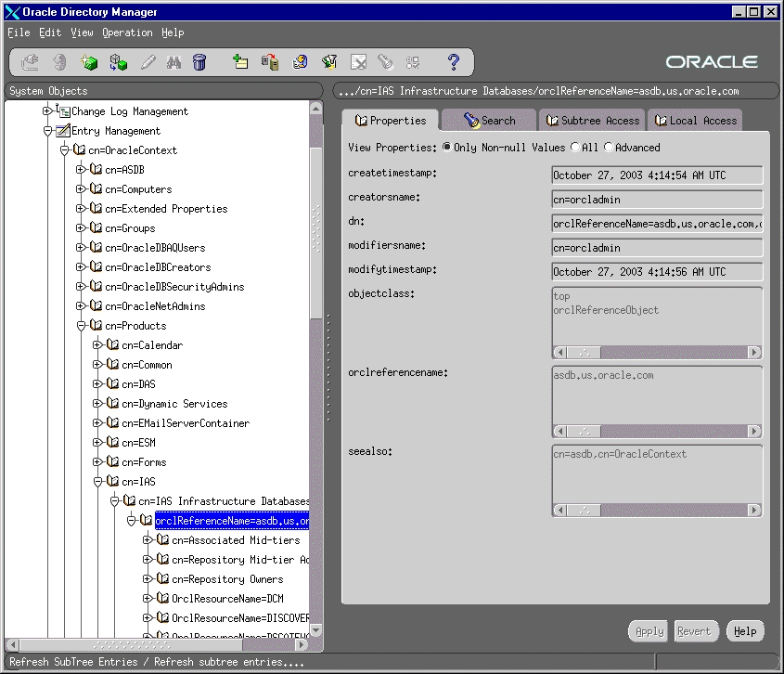Click the book icon next to cn=Calendar

[113, 344]
